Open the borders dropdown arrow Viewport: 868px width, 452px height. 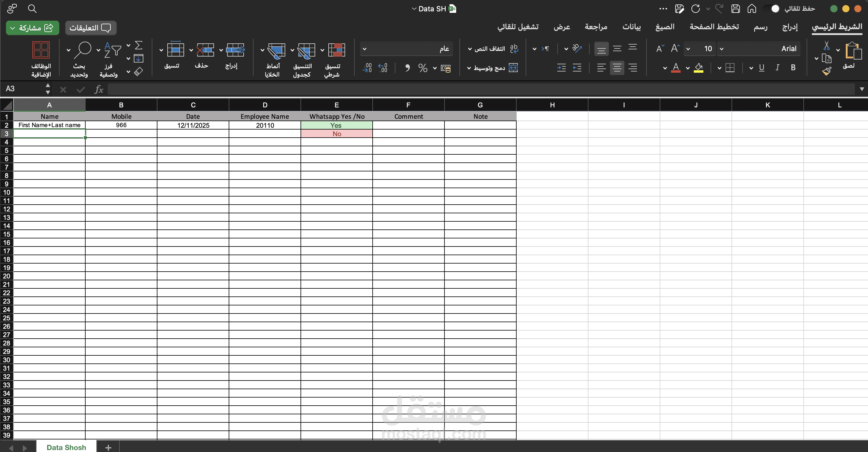coord(719,68)
